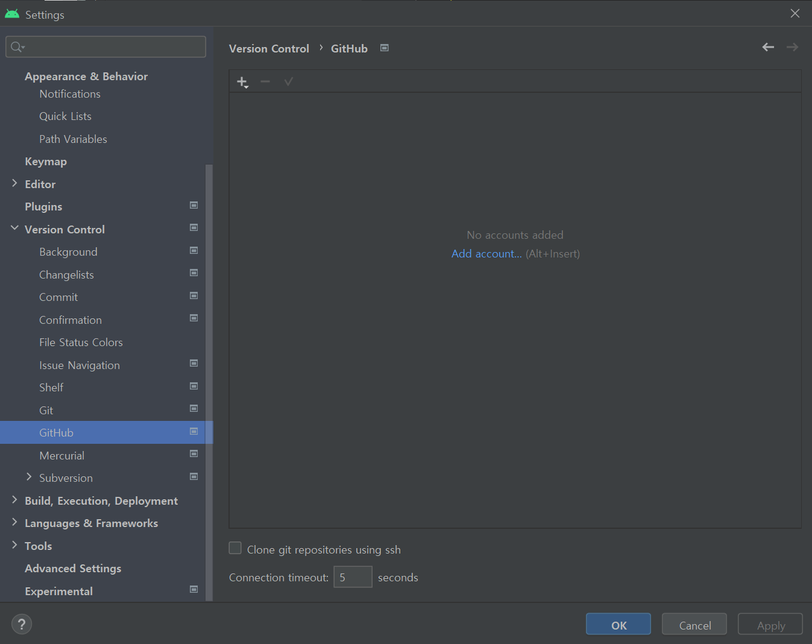Open Advanced Settings page
Viewport: 812px width, 644px height.
tap(73, 569)
